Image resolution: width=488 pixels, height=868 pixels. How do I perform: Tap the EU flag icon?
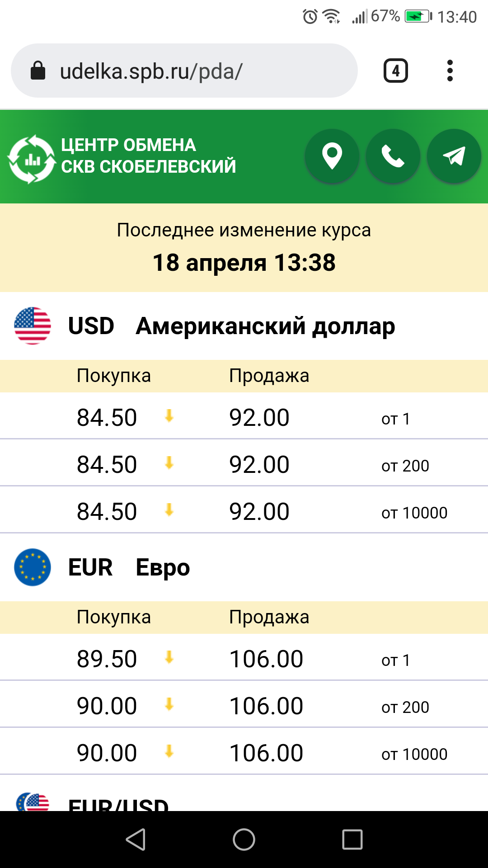(33, 567)
